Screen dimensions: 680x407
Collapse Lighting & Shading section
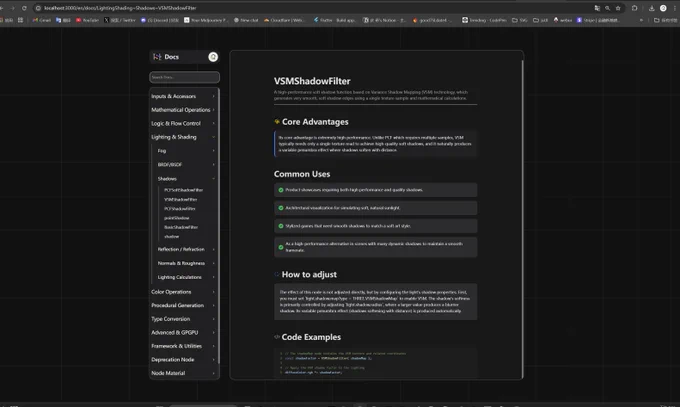click(x=183, y=137)
